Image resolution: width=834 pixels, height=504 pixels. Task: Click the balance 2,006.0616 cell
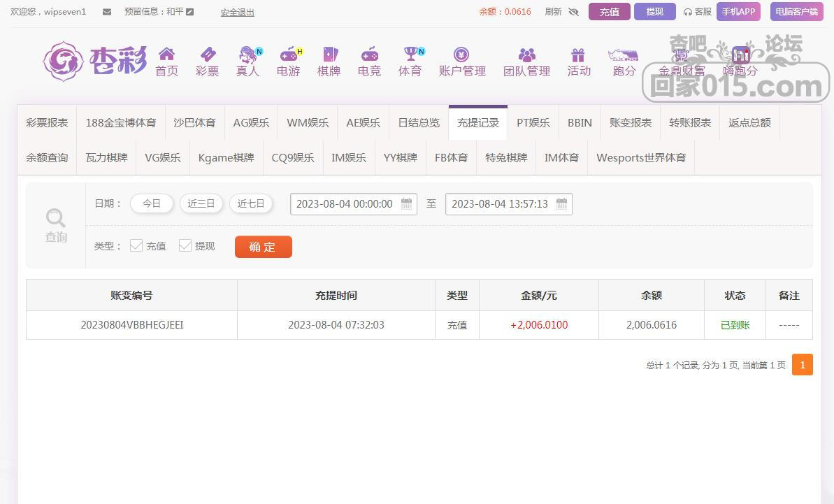(652, 325)
